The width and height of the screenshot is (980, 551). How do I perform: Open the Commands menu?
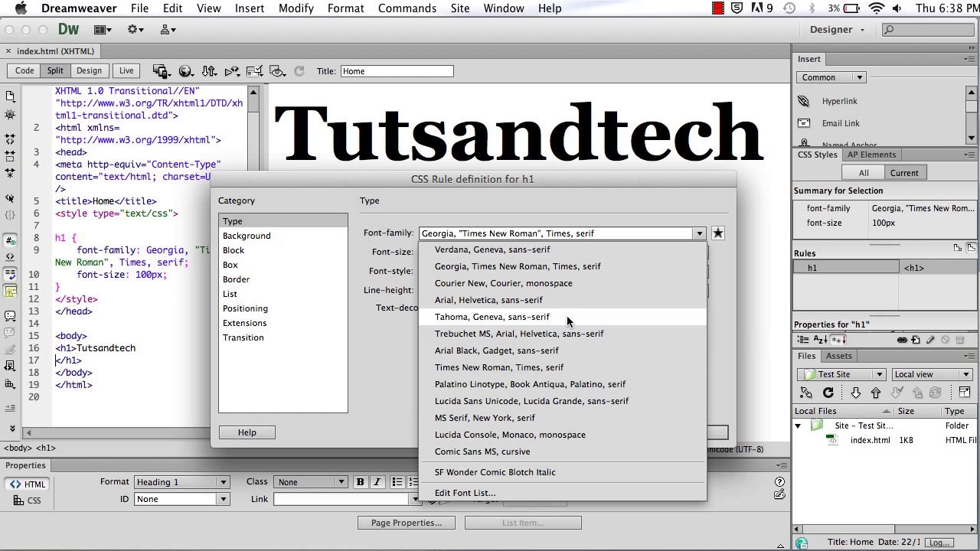407,8
